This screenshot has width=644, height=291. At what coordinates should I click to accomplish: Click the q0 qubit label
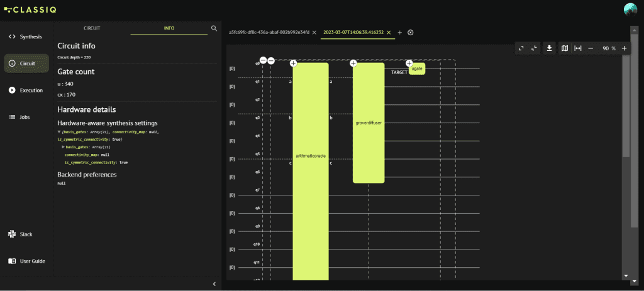(x=257, y=63)
